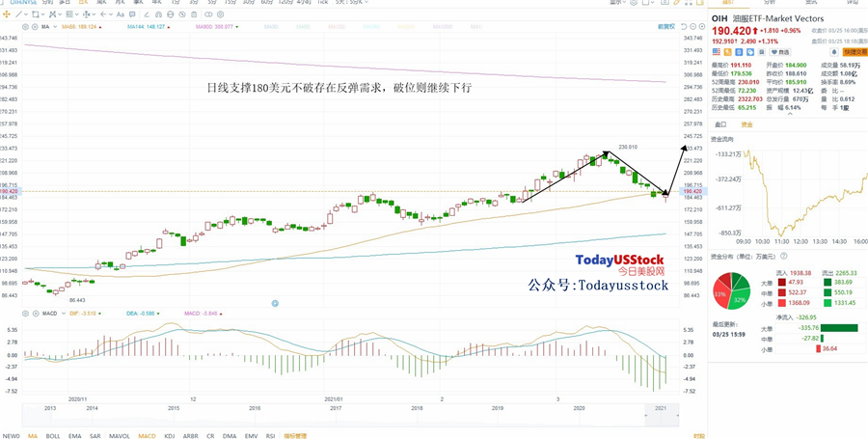
Task: Select the text Aa annotation tool
Action: pyautogui.click(x=121, y=14)
